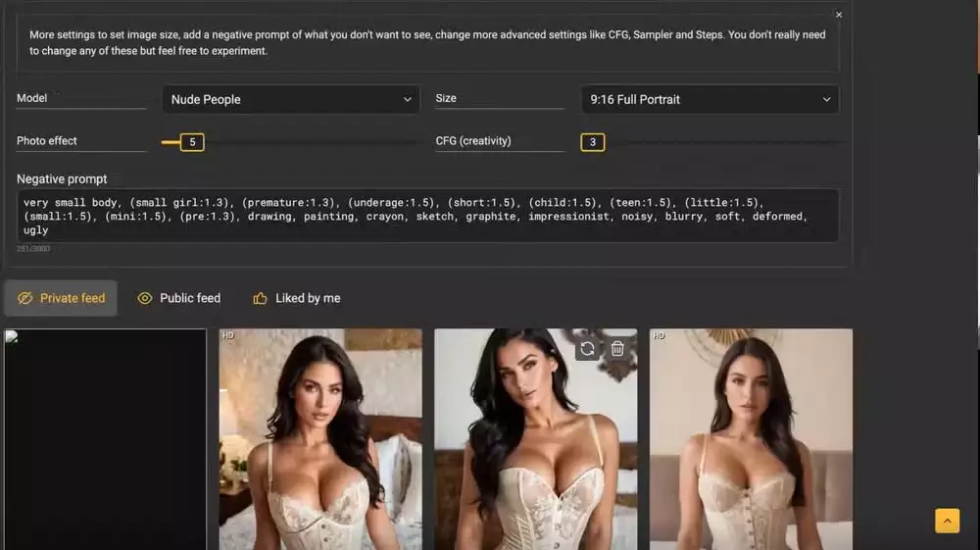Image resolution: width=980 pixels, height=550 pixels.
Task: Click the regenerate icon on the third image
Action: (587, 348)
